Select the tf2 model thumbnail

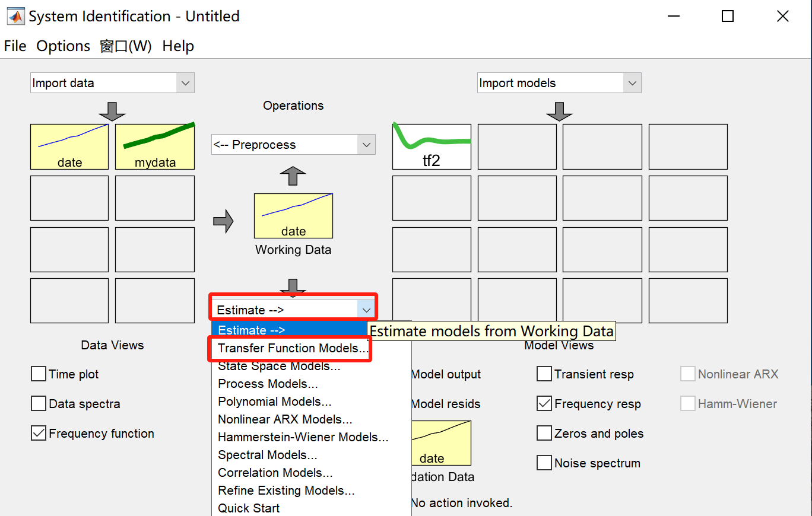pyautogui.click(x=432, y=146)
